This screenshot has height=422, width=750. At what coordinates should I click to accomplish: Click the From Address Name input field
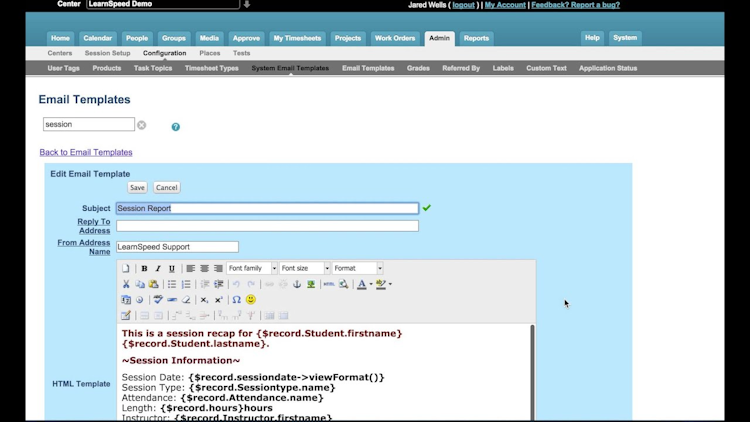tap(177, 247)
